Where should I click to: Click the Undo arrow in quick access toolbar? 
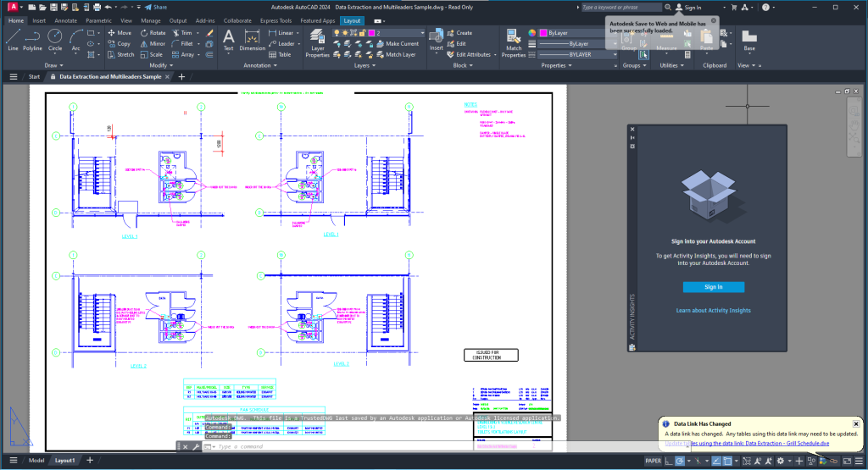(x=108, y=7)
